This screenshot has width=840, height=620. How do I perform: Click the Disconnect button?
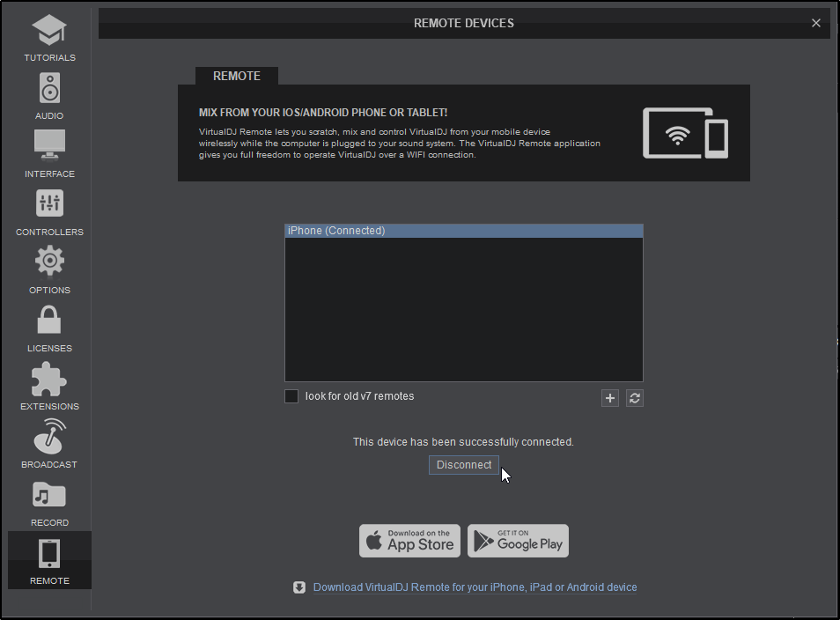point(464,465)
